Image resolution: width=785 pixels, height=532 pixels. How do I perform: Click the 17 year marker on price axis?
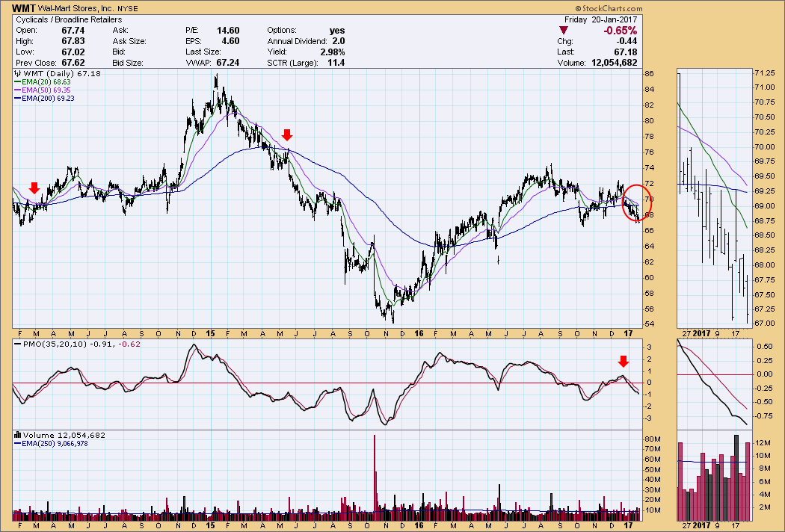[629, 333]
